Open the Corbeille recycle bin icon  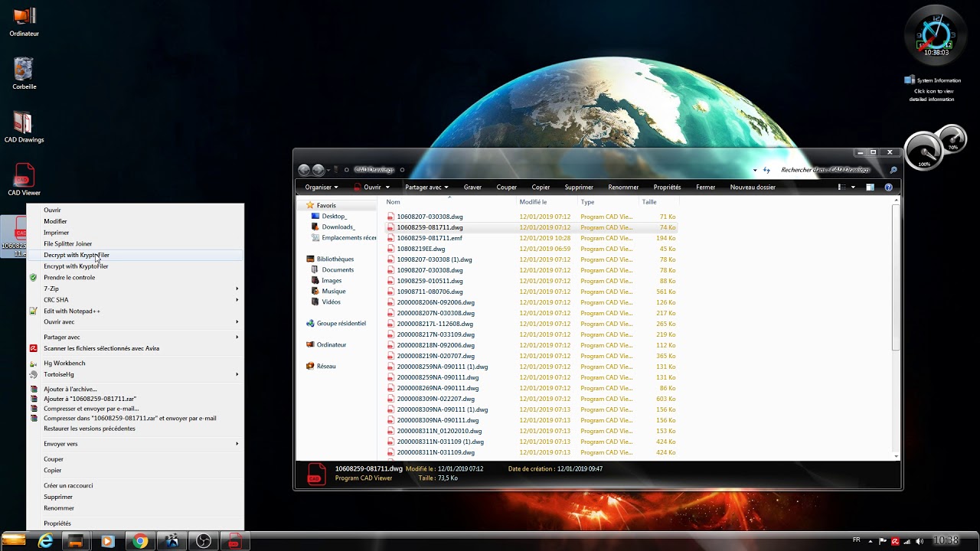click(x=24, y=74)
